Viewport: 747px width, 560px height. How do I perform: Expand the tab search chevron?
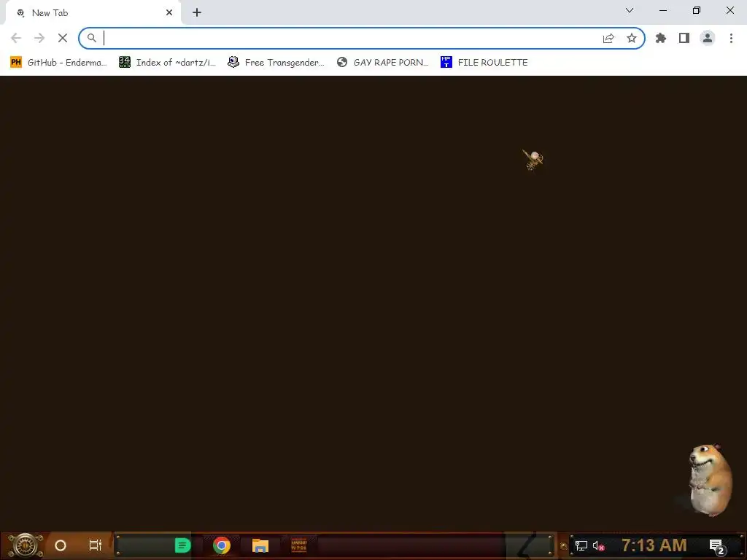(630, 10)
